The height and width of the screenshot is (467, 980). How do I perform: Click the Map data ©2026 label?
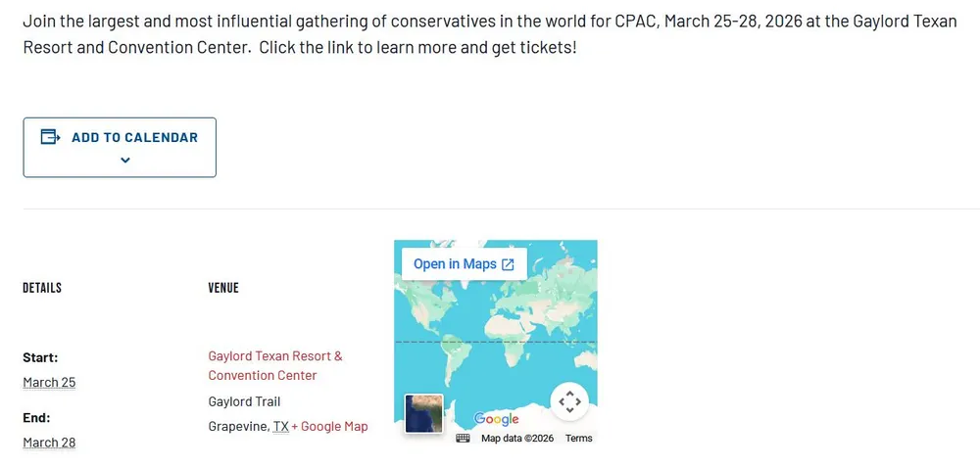(517, 439)
